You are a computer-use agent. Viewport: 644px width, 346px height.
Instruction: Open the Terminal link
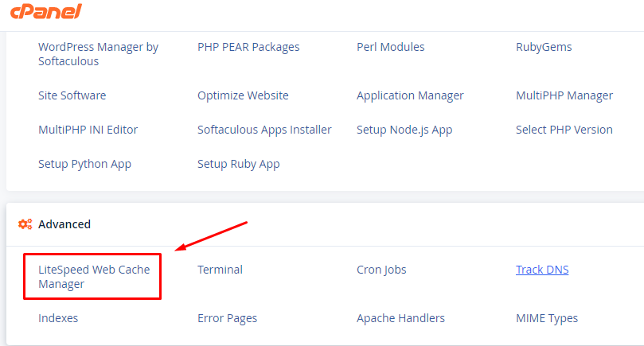coord(220,270)
